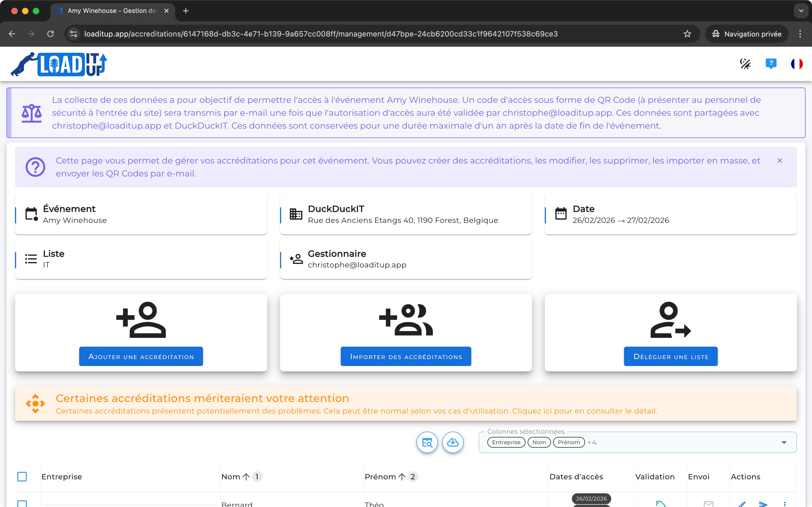Viewport: 812px width, 507px height.
Task: Select all rows with the header checkbox
Action: click(22, 476)
